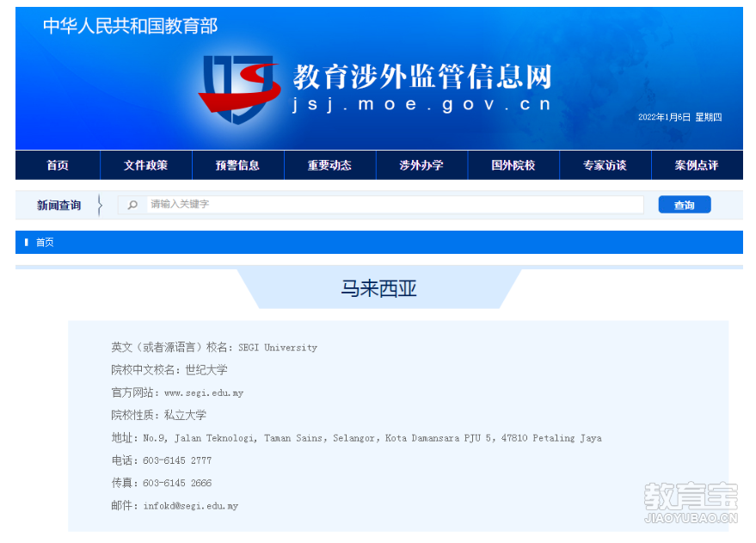Click the jsj.moe.gov.cn site address text
The width and height of the screenshot is (756, 543).
[x=421, y=105]
